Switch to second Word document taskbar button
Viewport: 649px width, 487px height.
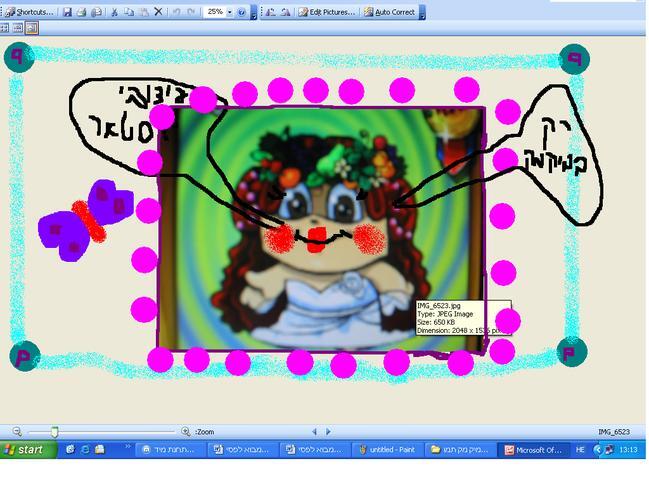click(315, 450)
